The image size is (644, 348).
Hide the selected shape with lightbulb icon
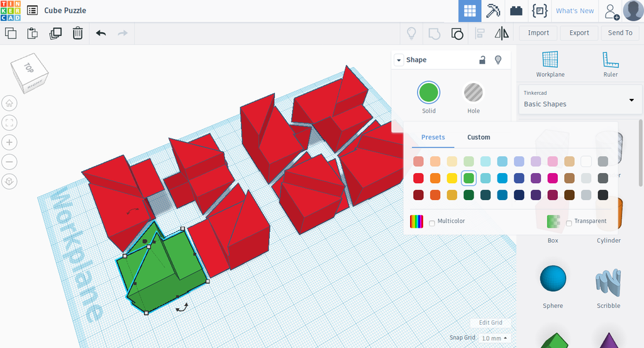[498, 60]
